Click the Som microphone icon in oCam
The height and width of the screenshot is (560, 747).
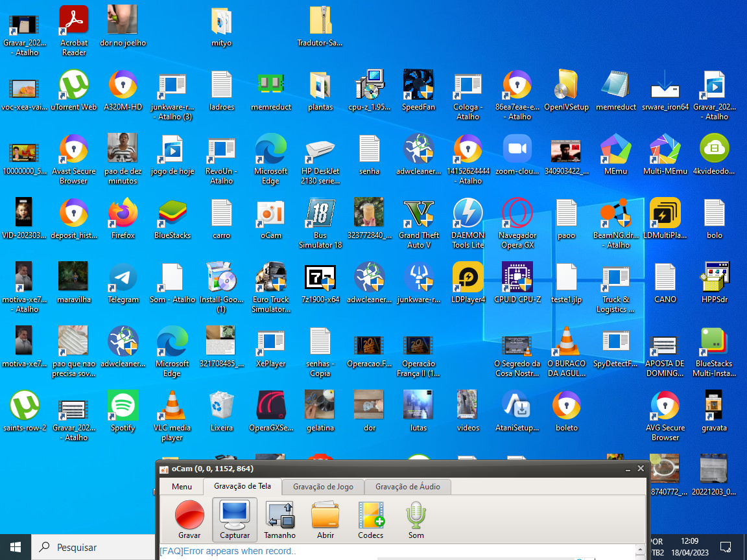416,520
